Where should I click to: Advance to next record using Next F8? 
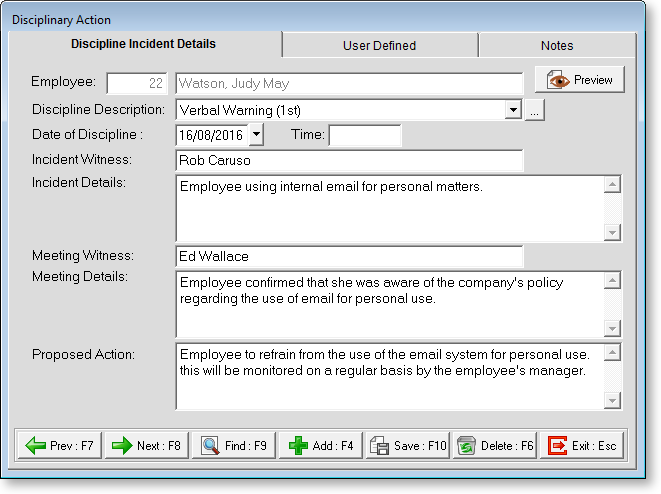(x=146, y=446)
